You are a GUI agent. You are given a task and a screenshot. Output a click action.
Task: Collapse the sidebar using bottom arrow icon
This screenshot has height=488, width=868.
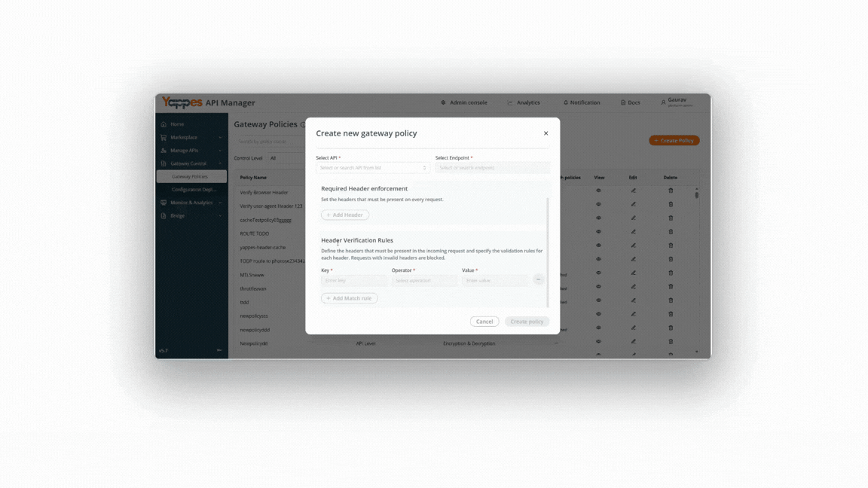[219, 350]
